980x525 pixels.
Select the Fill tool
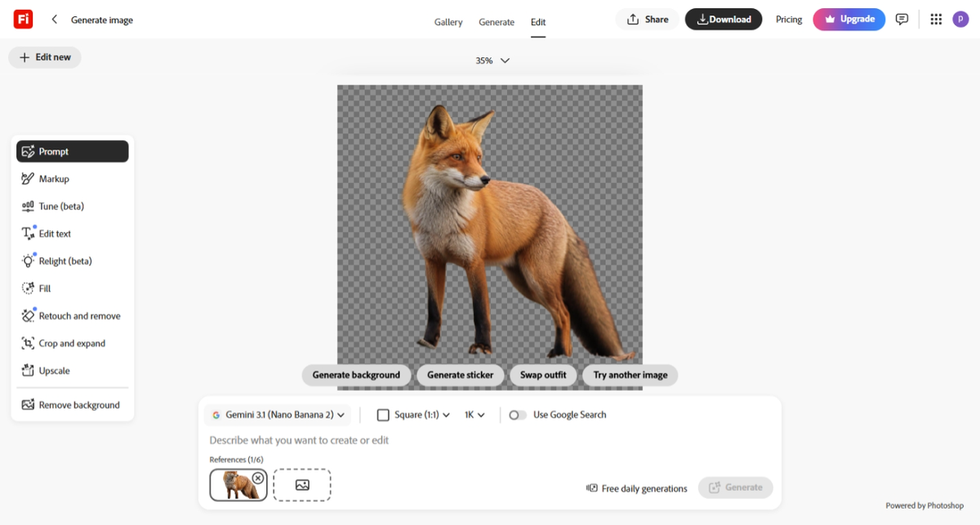pyautogui.click(x=73, y=288)
